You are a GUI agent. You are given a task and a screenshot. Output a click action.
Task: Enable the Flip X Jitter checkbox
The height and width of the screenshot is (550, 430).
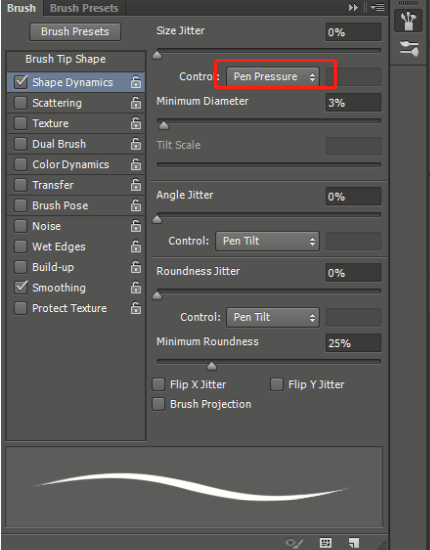pyautogui.click(x=158, y=384)
